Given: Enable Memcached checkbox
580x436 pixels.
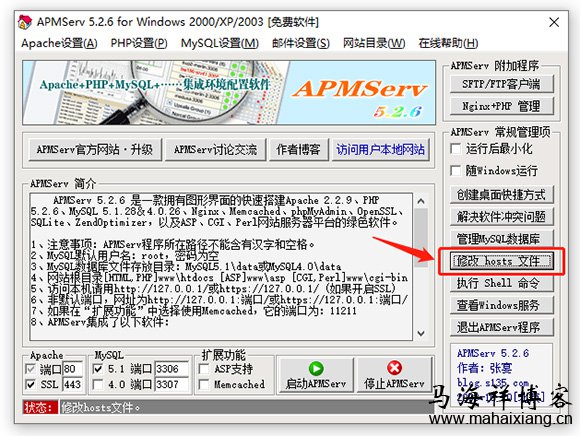Looking at the screenshot, I should click(204, 384).
